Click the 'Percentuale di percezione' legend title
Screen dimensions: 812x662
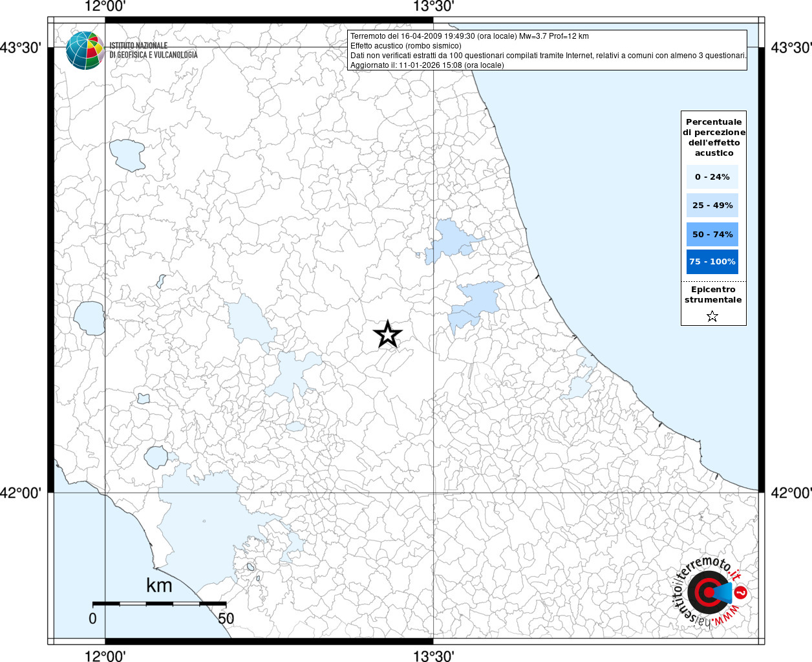click(x=714, y=137)
